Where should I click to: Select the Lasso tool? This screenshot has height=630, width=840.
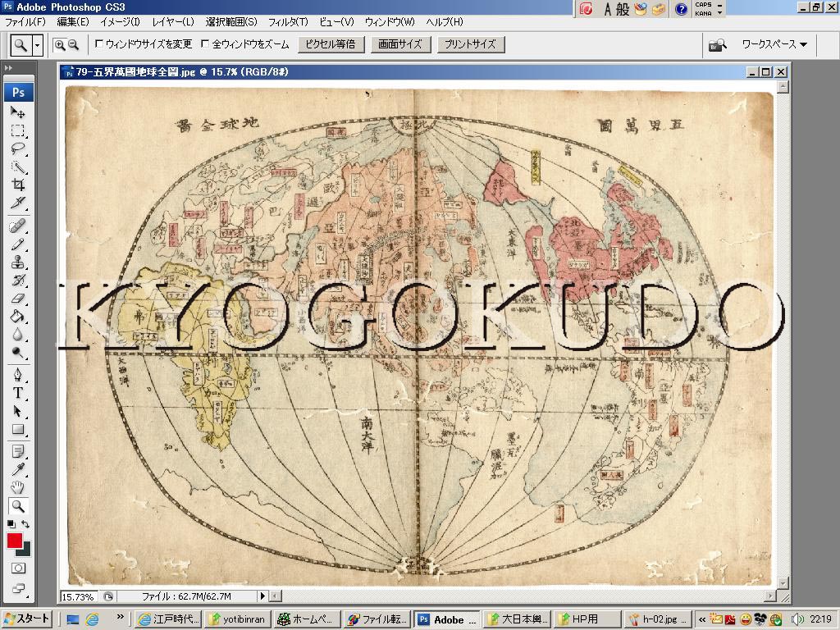18,148
